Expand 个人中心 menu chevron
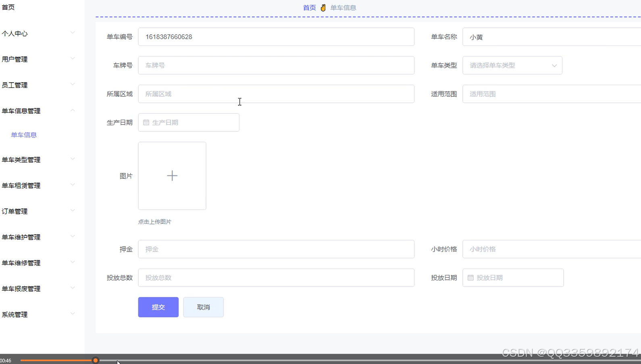The image size is (641, 364). [x=73, y=33]
